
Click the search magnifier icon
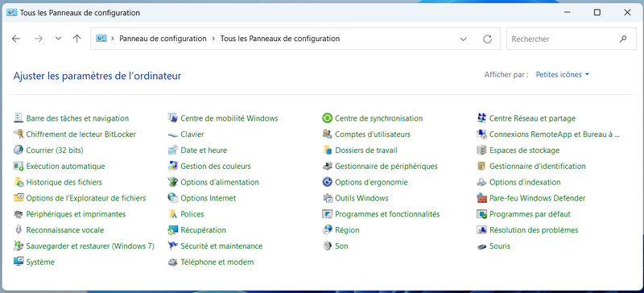(623, 39)
